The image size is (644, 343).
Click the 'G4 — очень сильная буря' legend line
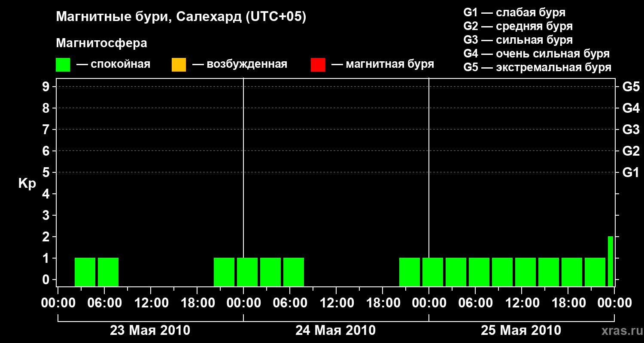(537, 53)
